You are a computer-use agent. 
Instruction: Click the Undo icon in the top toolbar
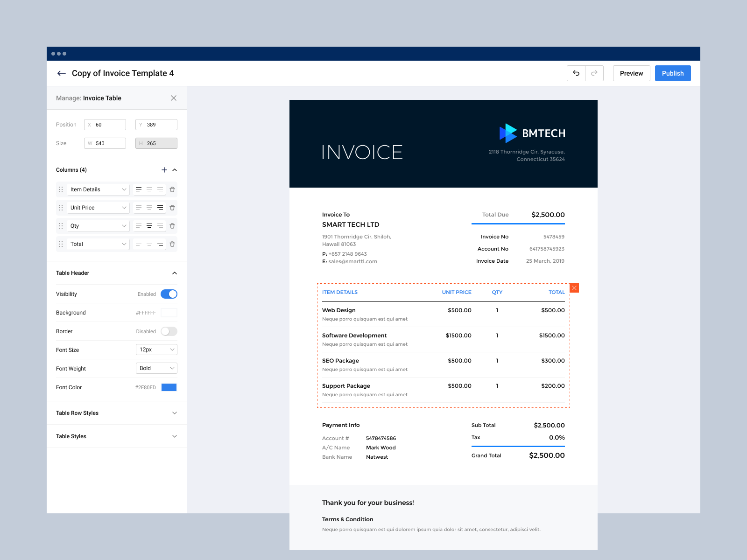point(576,73)
